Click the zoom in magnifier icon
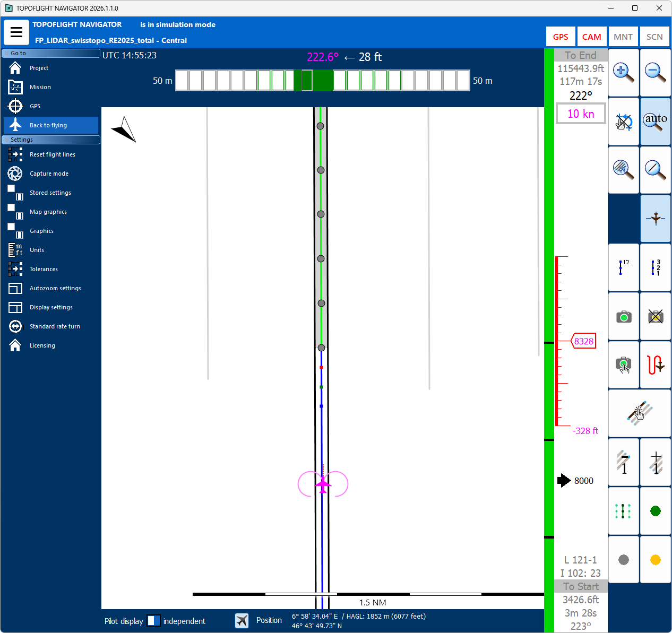This screenshot has height=633, width=672. 623,73
